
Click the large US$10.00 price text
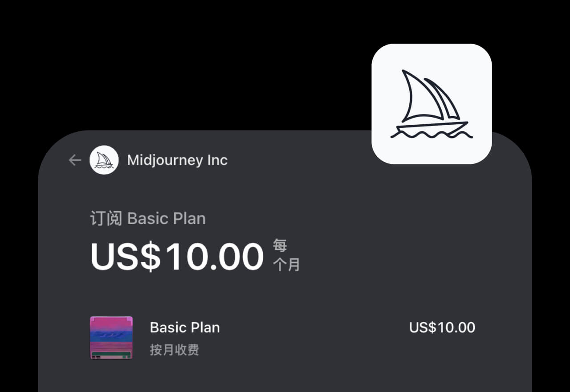[x=176, y=255]
